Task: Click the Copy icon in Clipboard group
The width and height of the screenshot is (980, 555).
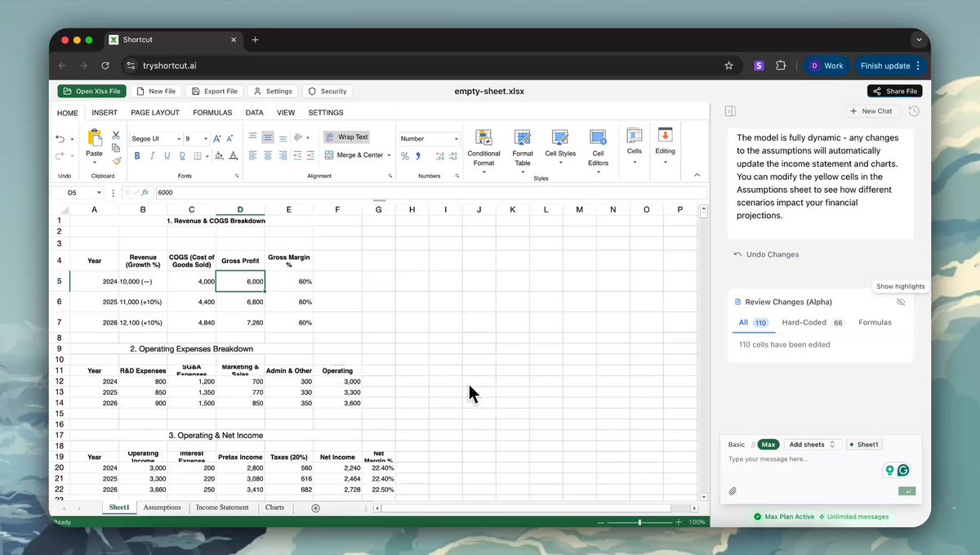Action: tap(116, 148)
